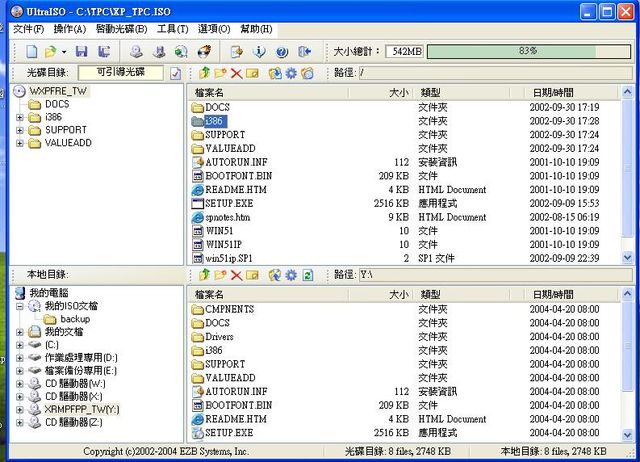The width and height of the screenshot is (640, 462).
Task: Sort local pane by 檔案名 column
Action: tap(268, 295)
